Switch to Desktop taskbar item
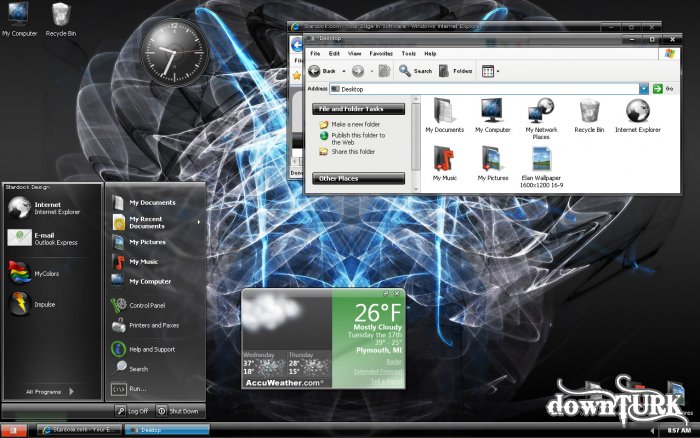Screen dimensions: 700x438 (167, 430)
